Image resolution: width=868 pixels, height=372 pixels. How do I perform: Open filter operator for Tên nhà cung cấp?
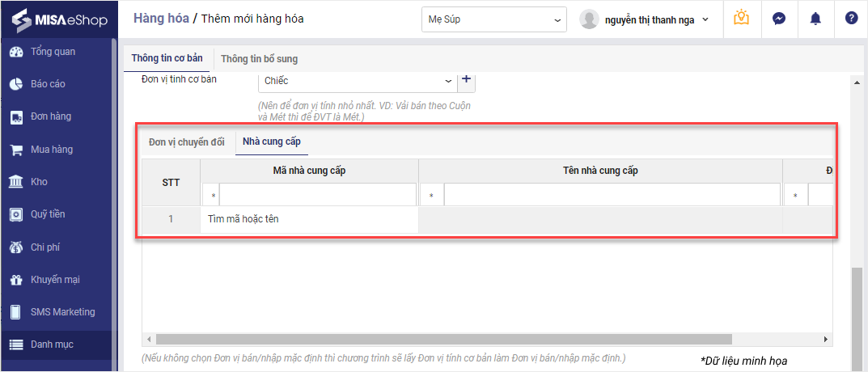pyautogui.click(x=431, y=196)
